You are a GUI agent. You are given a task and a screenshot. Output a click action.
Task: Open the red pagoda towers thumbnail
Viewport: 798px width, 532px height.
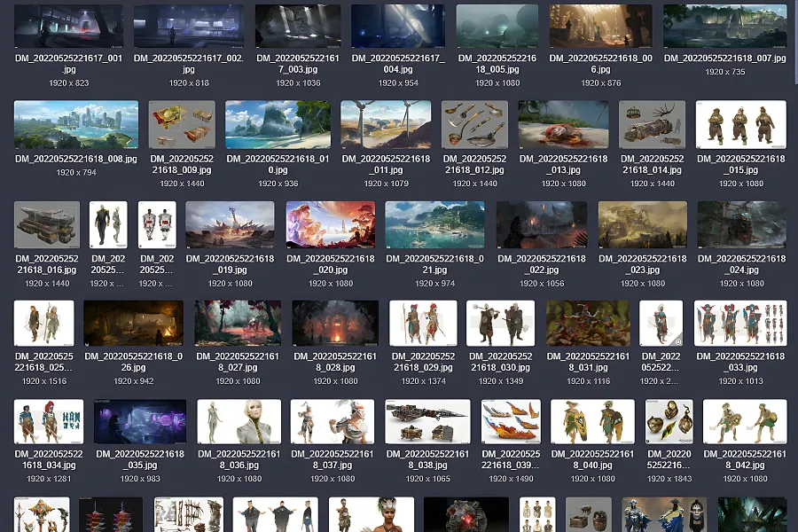click(111, 514)
